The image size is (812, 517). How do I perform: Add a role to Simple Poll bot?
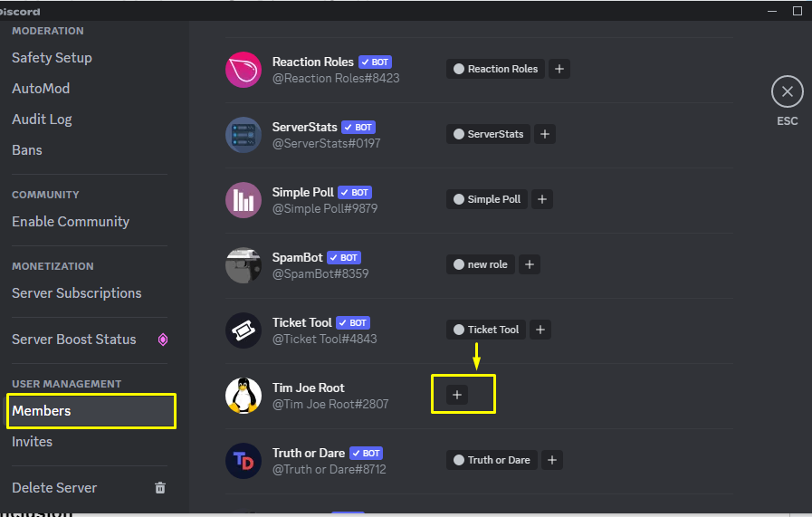tap(542, 199)
